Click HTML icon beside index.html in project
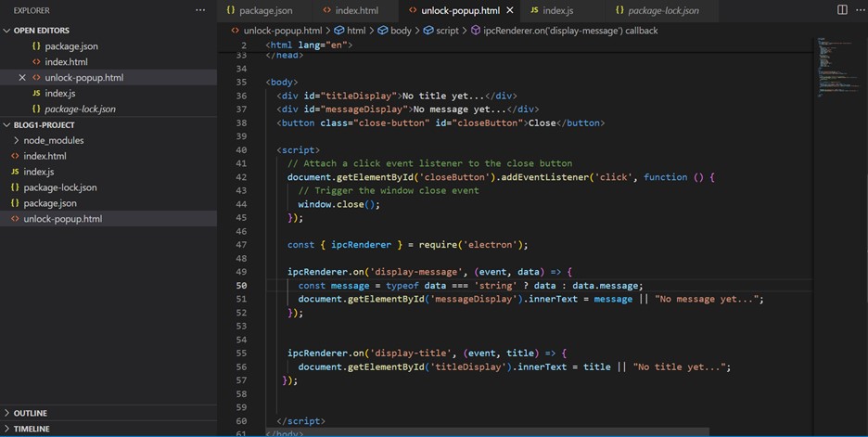 [15, 156]
